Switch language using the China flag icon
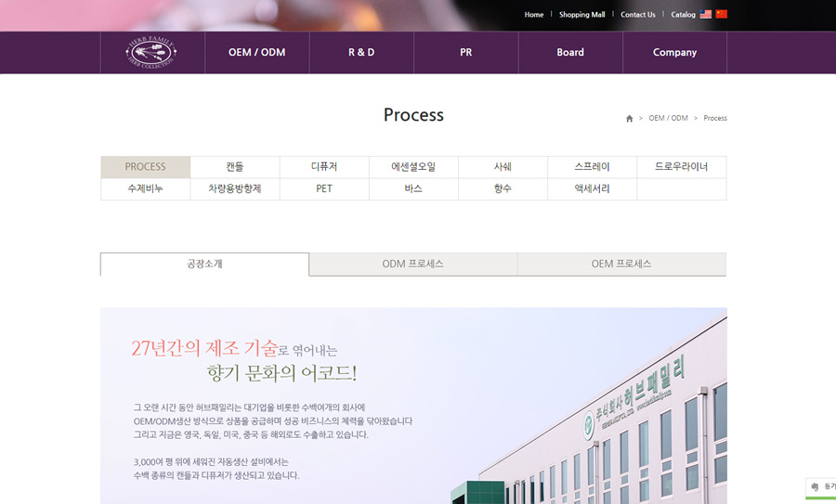836x504 pixels. coord(722,15)
